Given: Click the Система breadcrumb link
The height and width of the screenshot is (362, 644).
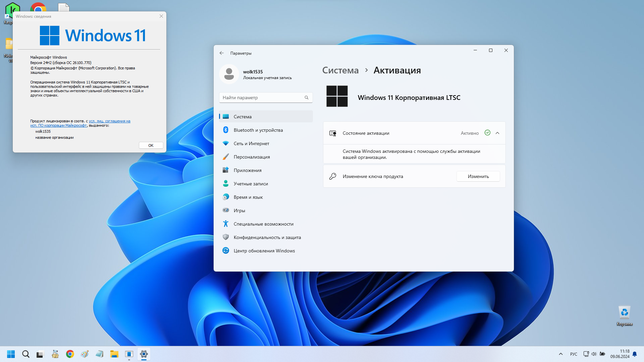Looking at the screenshot, I should click(340, 70).
